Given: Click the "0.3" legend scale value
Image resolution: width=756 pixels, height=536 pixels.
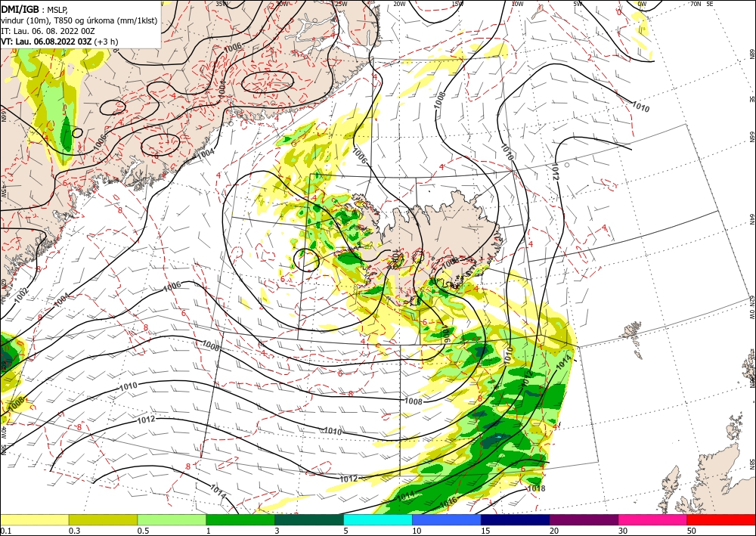Looking at the screenshot, I should coord(74,531).
